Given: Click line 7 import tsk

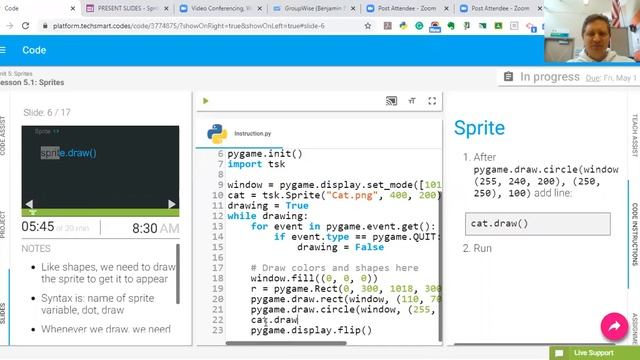Looking at the screenshot, I should click(x=256, y=164).
